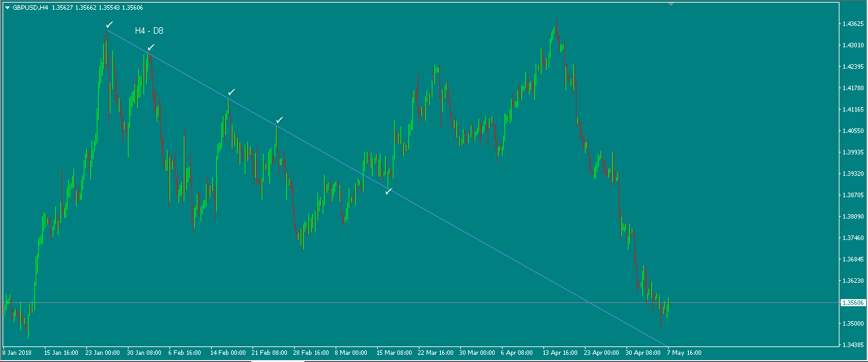Click the 1.37460 price scale label
Screen dimensions: 868x362
click(x=852, y=238)
